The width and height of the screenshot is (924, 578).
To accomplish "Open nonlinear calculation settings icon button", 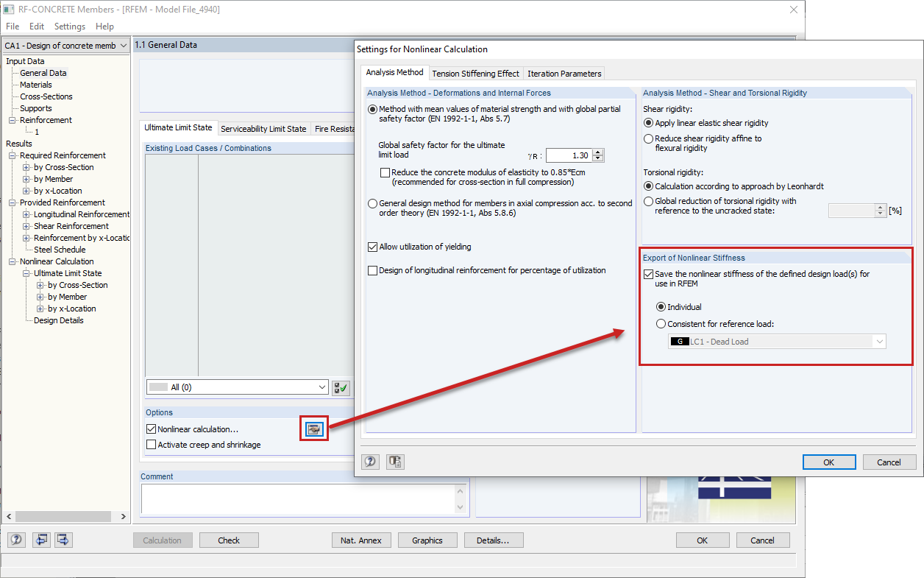I will [314, 429].
